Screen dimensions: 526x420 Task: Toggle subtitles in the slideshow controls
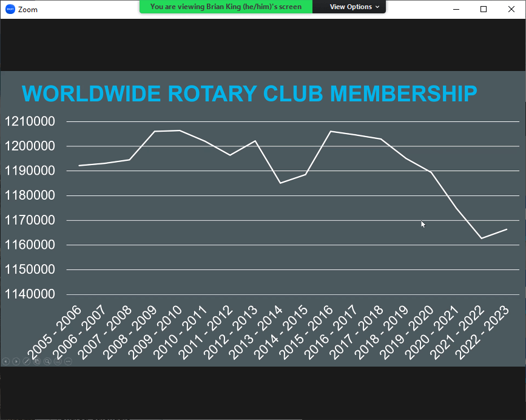coord(58,362)
